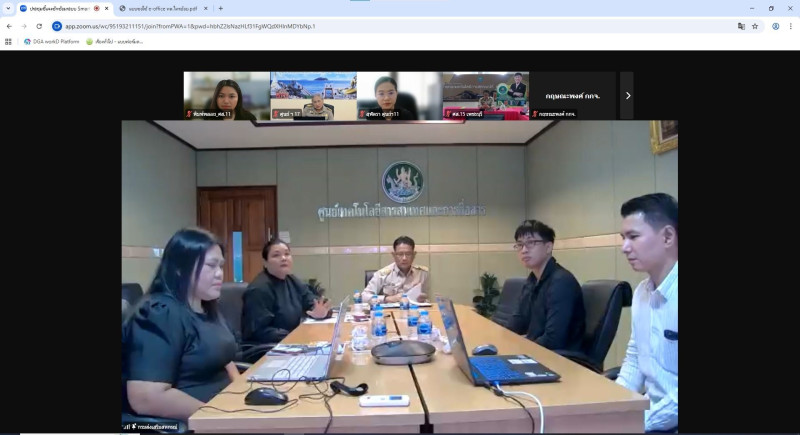Toggle the bookmark star for this page

coord(755,26)
